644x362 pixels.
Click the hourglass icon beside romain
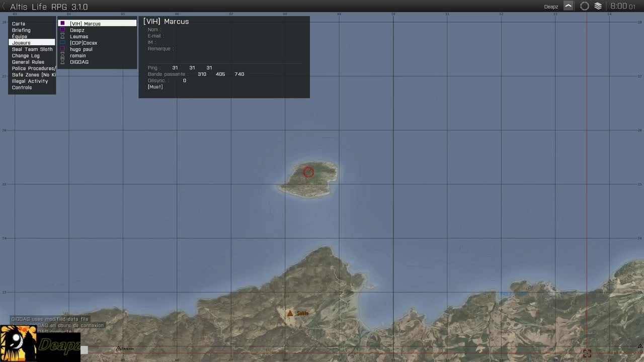pos(62,55)
